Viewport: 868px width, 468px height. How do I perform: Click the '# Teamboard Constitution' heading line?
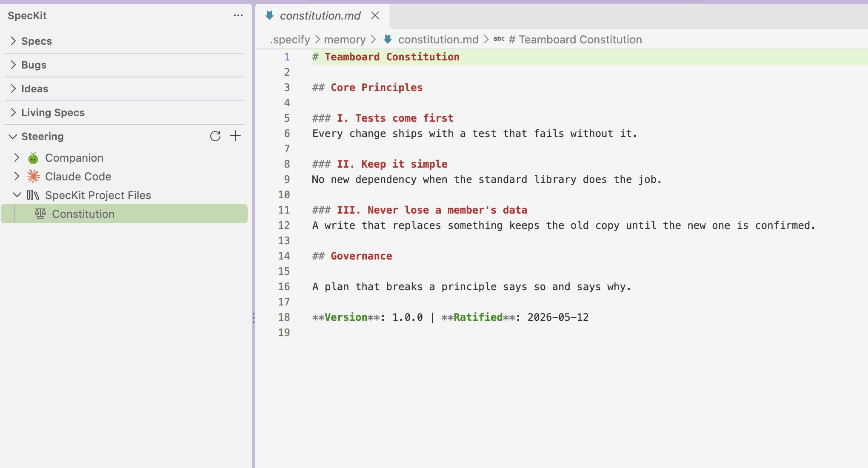pyautogui.click(x=386, y=57)
